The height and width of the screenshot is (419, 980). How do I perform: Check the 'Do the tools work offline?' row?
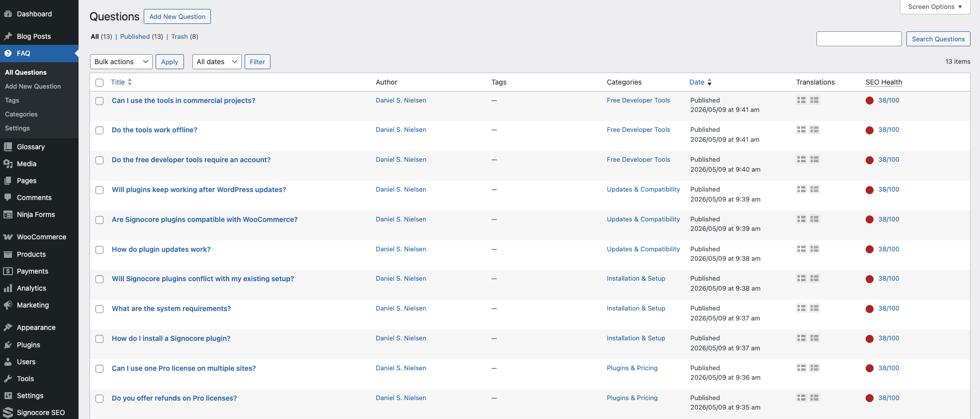pos(99,130)
